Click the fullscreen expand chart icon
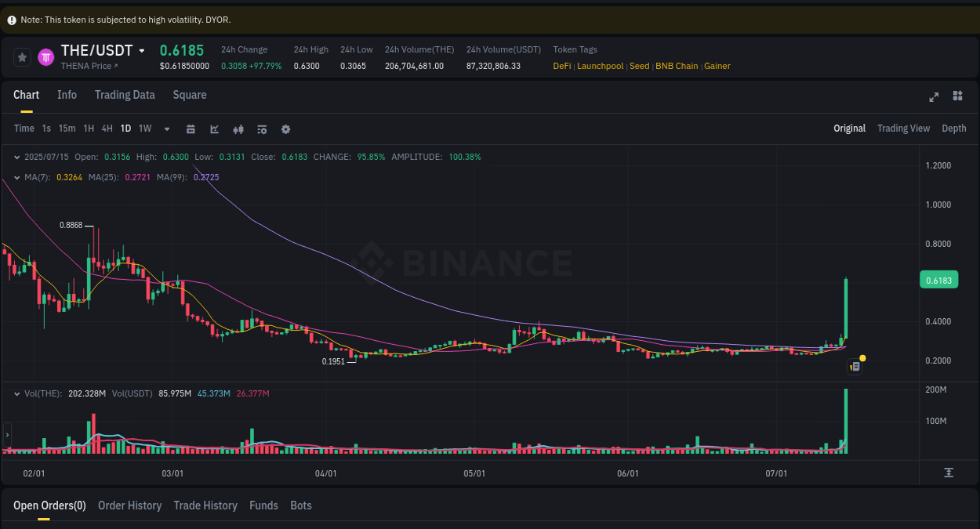 click(934, 97)
